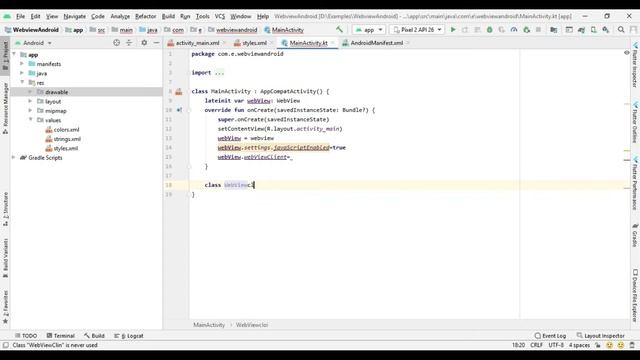Open Device File Explorer side tab
Screen dimensions: 640x360
coord(635,296)
